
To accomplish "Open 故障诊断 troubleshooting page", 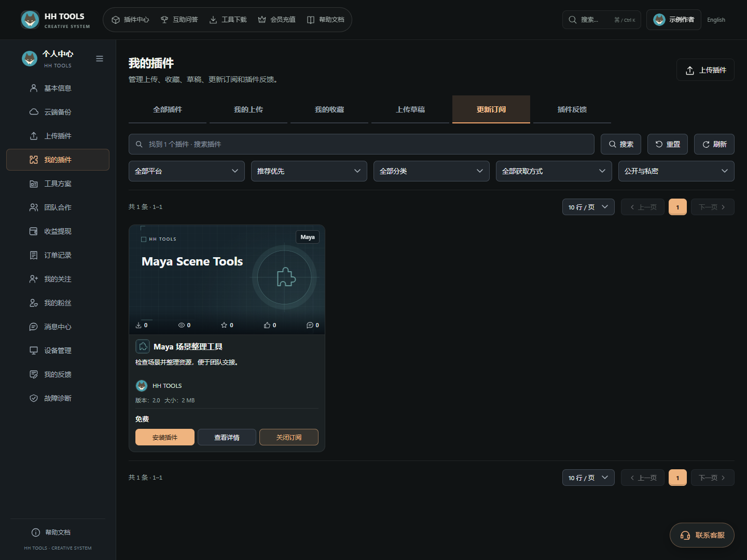I will tap(58, 398).
